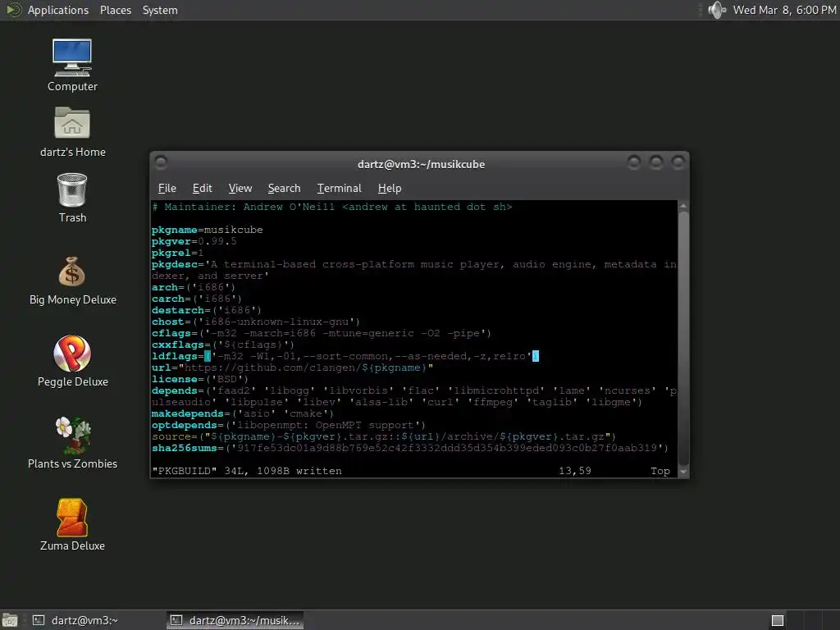Click the distro logo beside Applications
840x630 pixels.
click(13, 10)
